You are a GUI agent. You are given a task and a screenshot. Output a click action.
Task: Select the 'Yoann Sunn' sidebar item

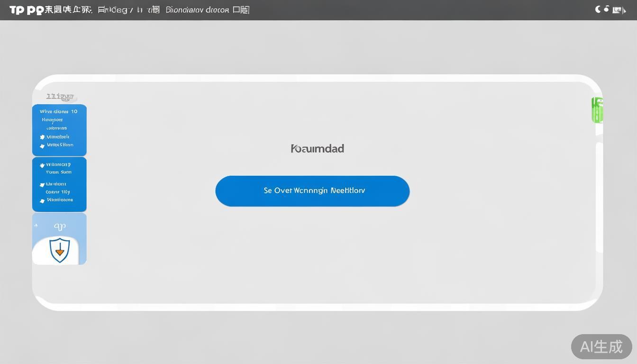[x=59, y=173]
